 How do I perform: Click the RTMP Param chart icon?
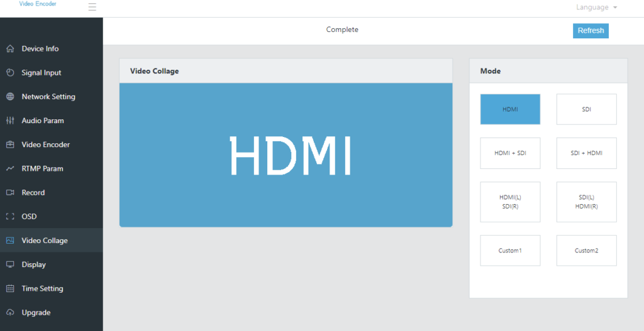(10, 168)
